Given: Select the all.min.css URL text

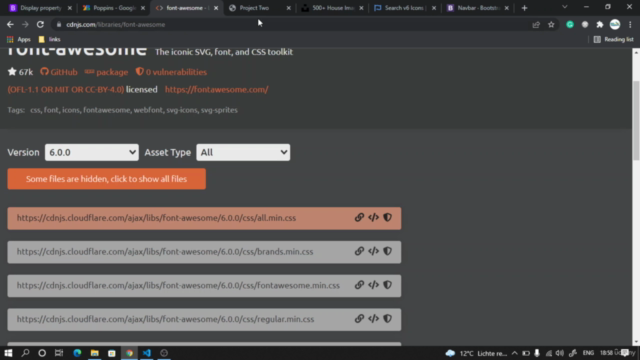Looking at the screenshot, I should click(x=156, y=218).
